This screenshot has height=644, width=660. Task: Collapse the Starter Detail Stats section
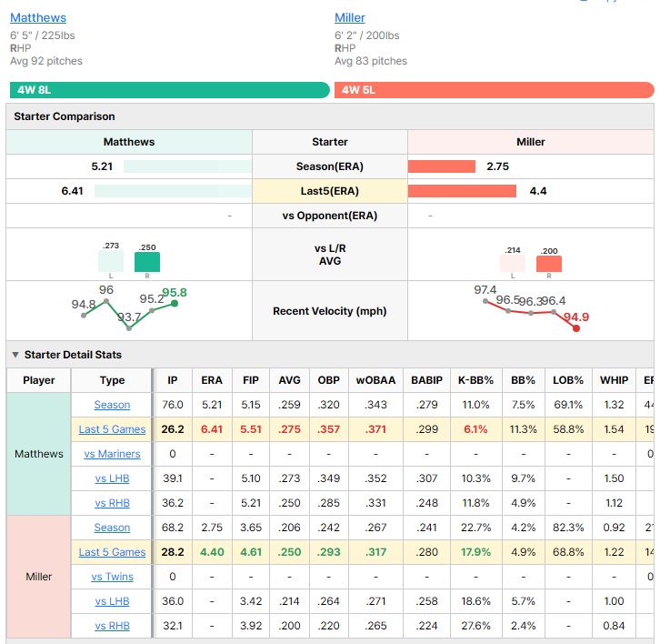15,355
